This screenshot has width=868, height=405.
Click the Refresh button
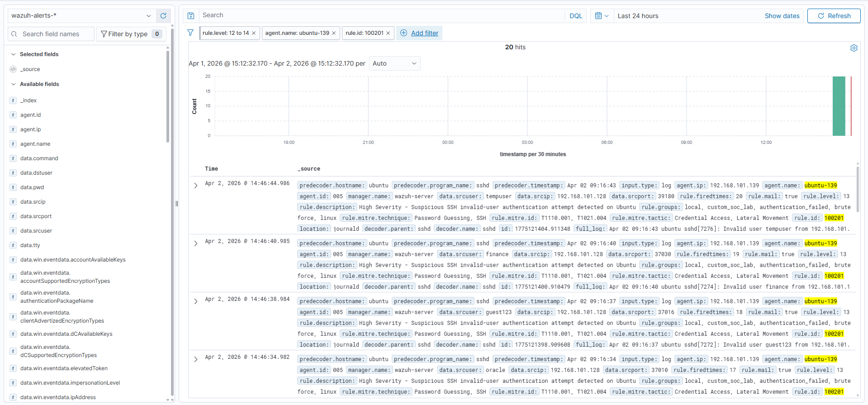[834, 16]
